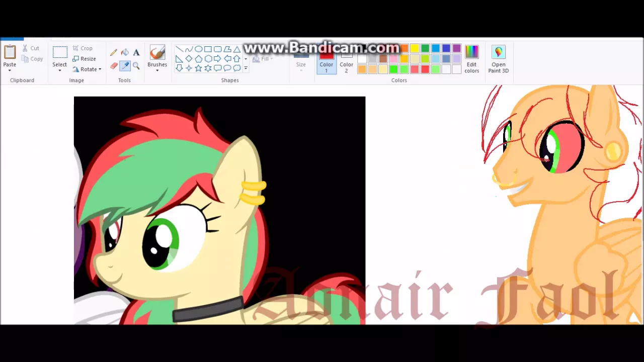The image size is (644, 362).
Task: Pick the lavender palette swatch
Action: click(x=457, y=59)
